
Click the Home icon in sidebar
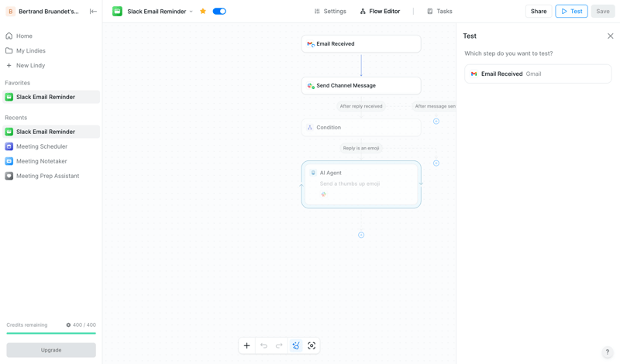9,36
